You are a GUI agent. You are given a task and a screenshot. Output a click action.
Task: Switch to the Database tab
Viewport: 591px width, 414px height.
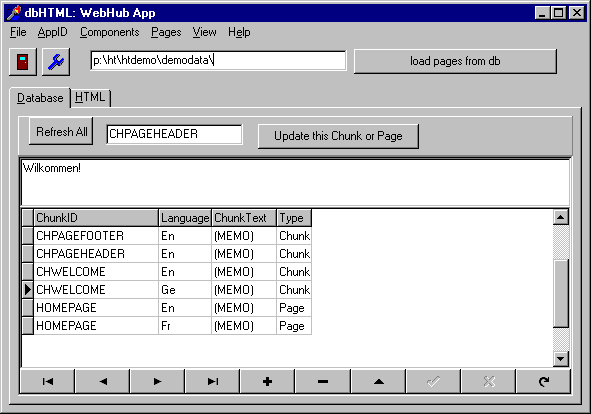point(40,98)
